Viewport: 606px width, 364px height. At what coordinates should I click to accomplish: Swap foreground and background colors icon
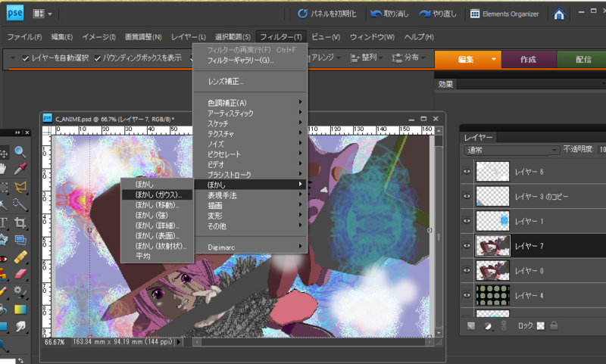(20, 360)
